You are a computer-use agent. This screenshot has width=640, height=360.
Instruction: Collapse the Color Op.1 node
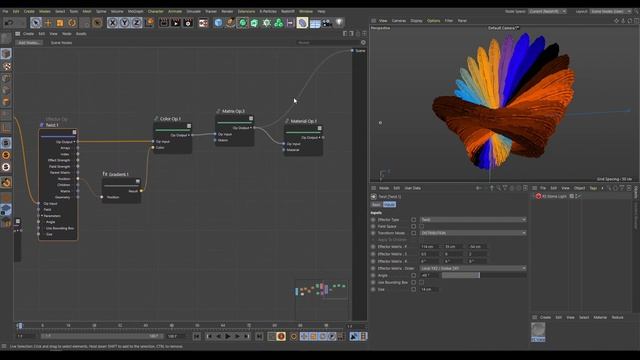189,126
